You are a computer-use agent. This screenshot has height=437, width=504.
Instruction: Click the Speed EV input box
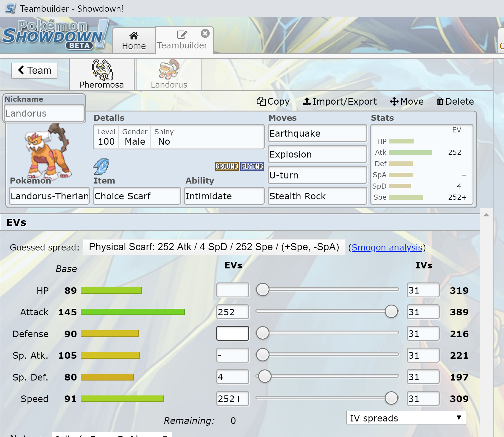[x=233, y=399]
